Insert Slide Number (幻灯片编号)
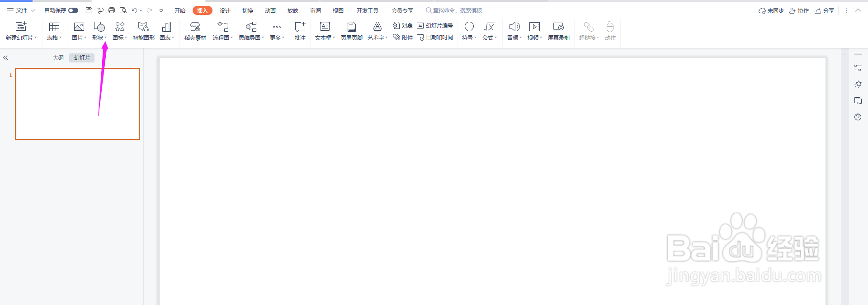868x305 pixels. tap(434, 26)
